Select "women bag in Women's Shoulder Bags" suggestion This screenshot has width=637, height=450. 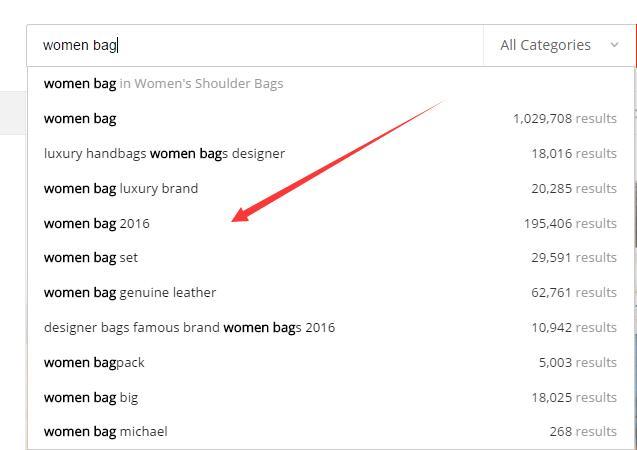[163, 84]
